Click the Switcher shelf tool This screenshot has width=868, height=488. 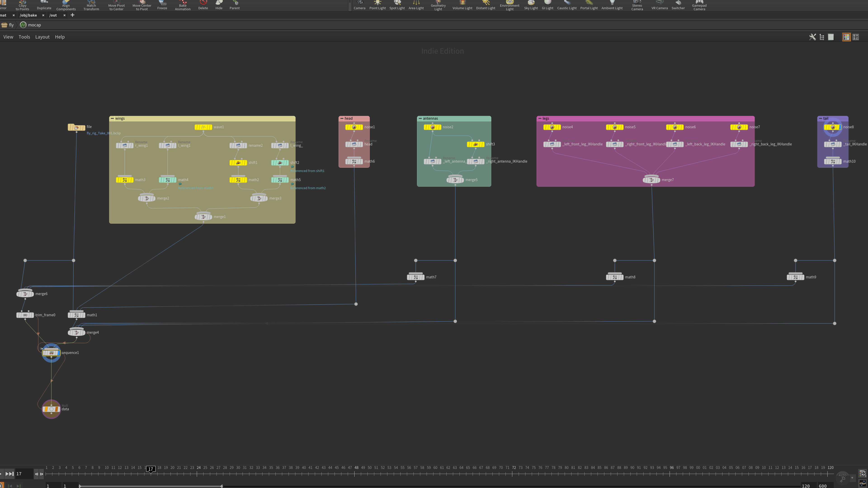point(678,5)
